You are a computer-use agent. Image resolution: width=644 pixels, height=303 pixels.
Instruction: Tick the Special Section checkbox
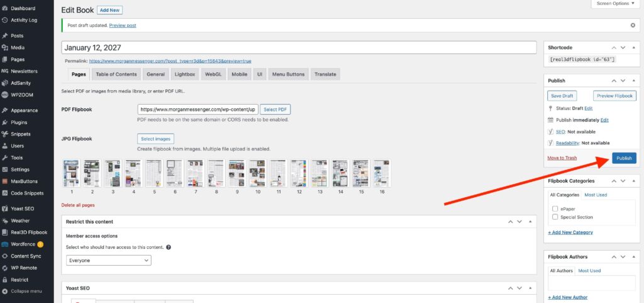click(x=555, y=217)
